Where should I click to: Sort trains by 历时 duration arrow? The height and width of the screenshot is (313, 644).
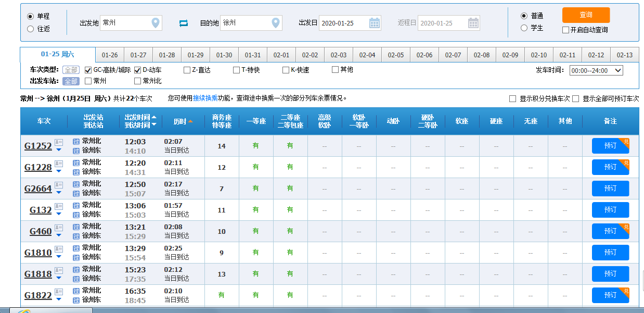coord(190,121)
